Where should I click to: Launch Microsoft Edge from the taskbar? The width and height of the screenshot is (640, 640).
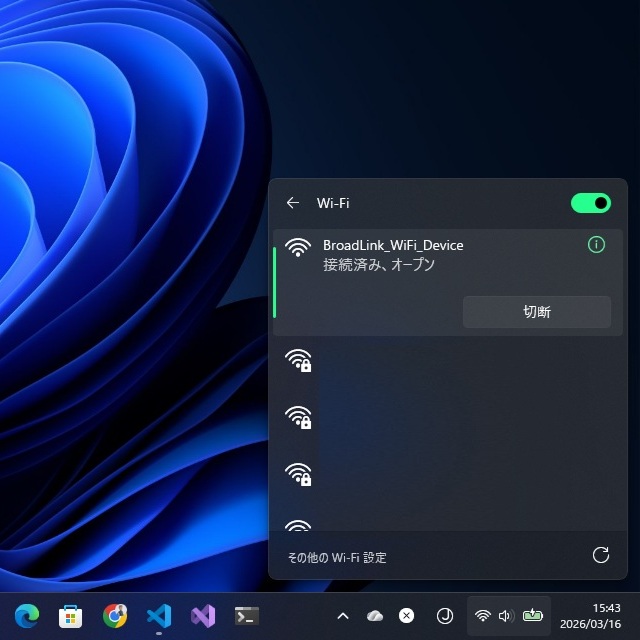[x=26, y=616]
